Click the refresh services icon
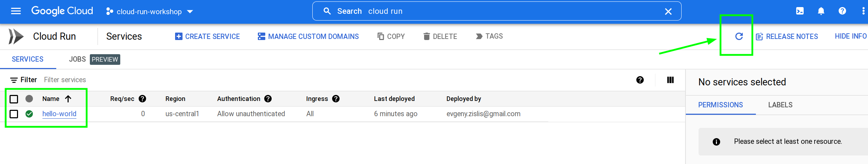 tap(739, 36)
